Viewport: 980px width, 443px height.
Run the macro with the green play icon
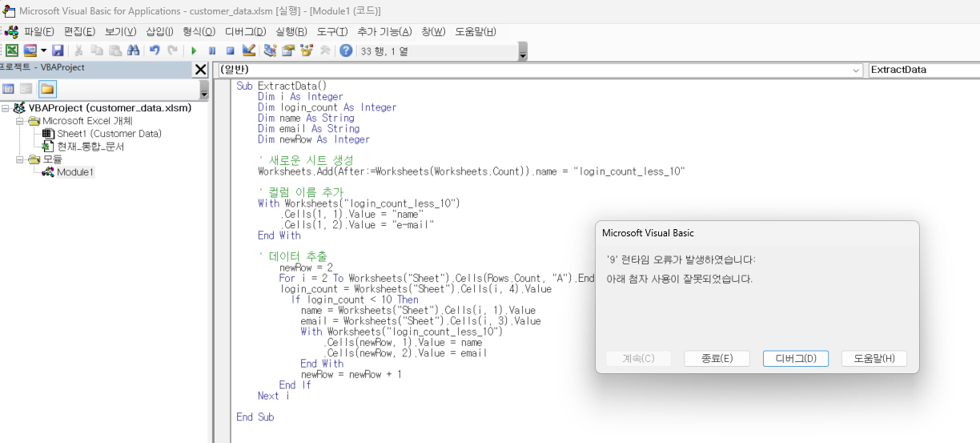pos(194,50)
